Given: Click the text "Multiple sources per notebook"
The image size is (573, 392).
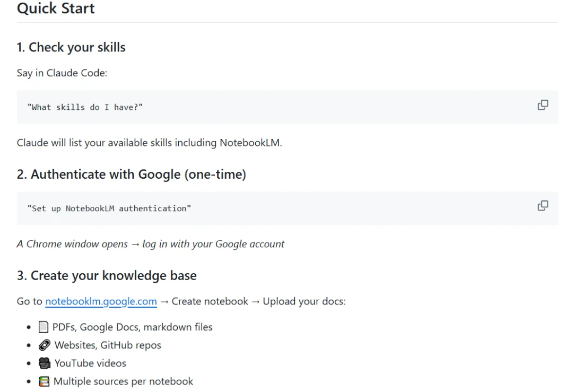Looking at the screenshot, I should (x=123, y=382).
